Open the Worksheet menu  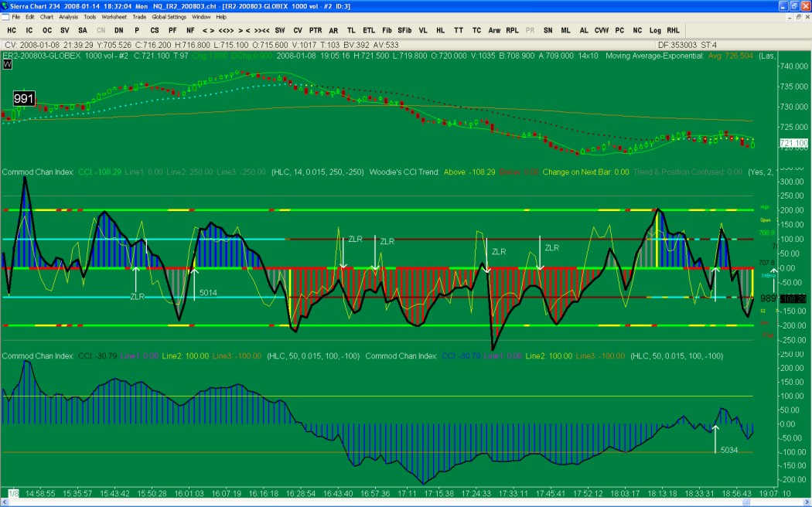[x=114, y=17]
